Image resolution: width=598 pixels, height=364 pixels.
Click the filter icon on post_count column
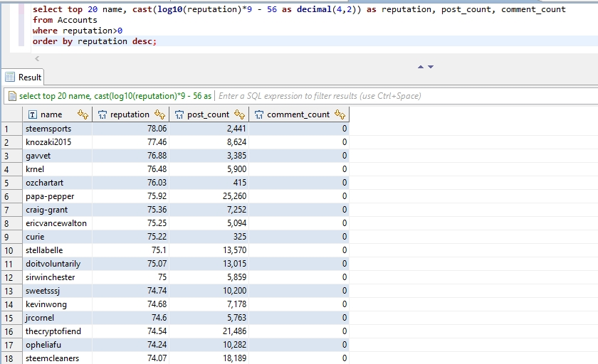(x=239, y=114)
